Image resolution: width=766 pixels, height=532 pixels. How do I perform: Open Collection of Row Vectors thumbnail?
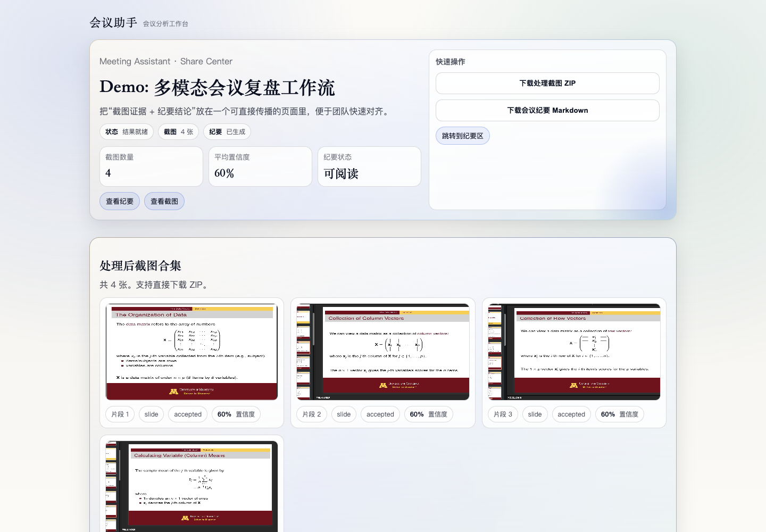pos(574,352)
